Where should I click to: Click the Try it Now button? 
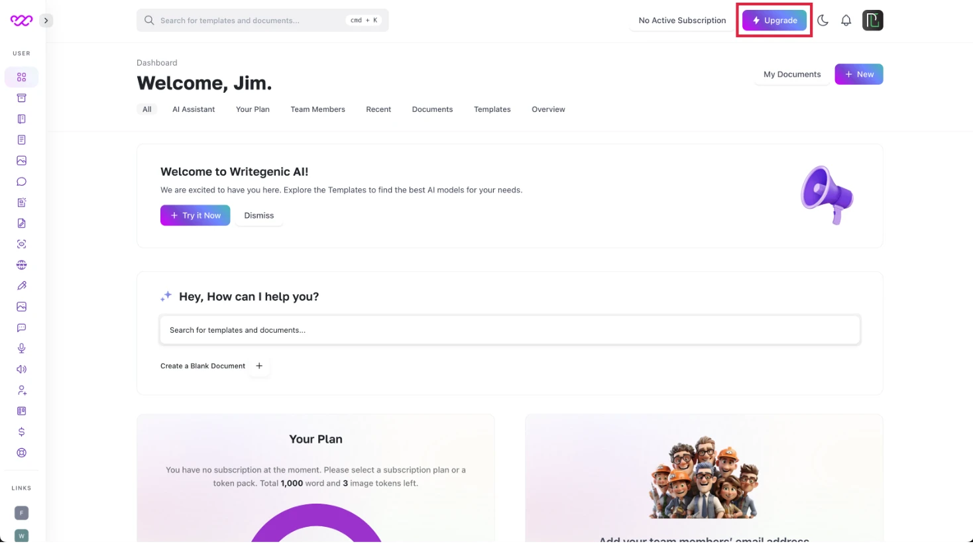pos(195,215)
